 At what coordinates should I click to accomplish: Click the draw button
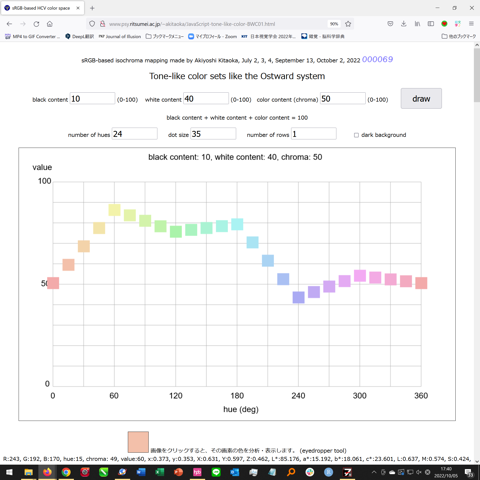(x=421, y=99)
